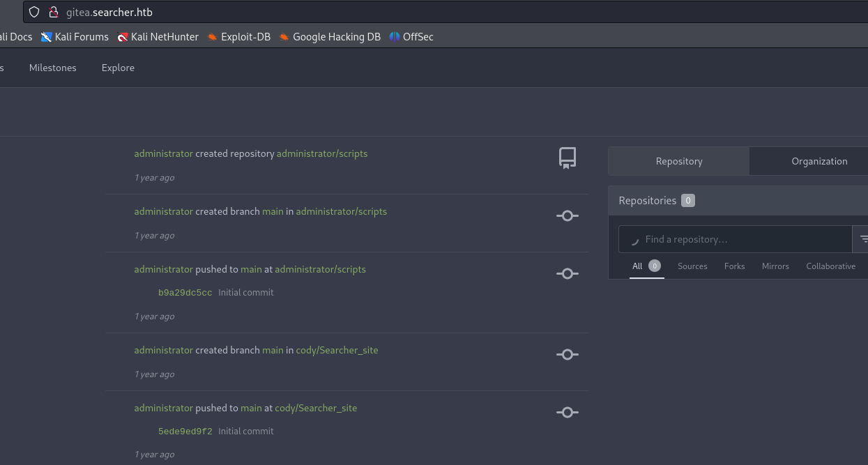Open cody/Searcher_site link in created branch entry

[337, 350]
